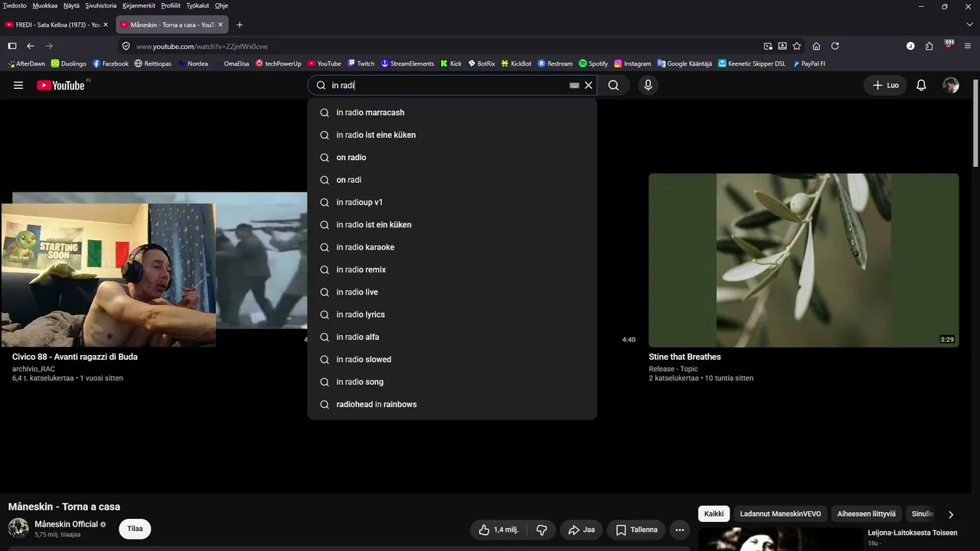980x551 pixels.
Task: Open the PayPal FI bookmark
Action: (x=808, y=64)
